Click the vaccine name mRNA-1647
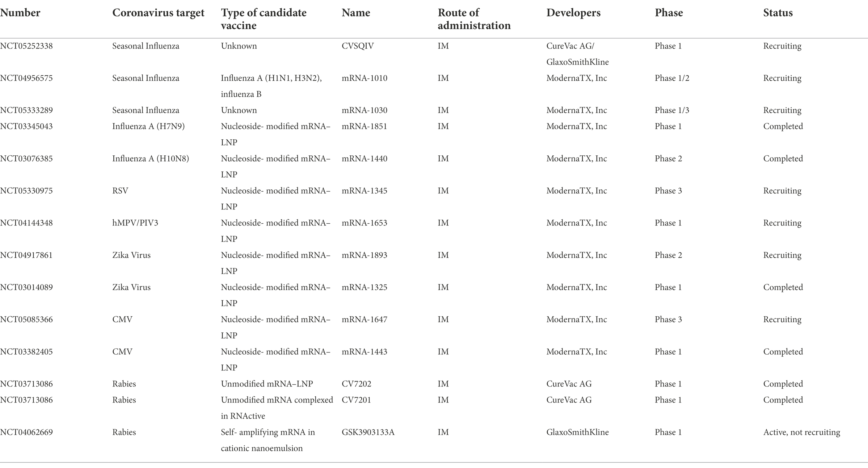Image resolution: width=868 pixels, height=468 pixels. coord(364,319)
